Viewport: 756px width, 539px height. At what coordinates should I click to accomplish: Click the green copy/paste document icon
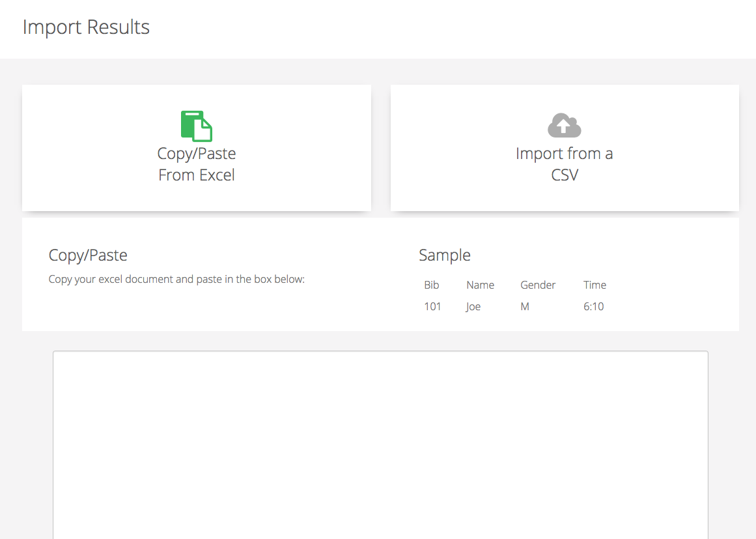[x=196, y=126]
